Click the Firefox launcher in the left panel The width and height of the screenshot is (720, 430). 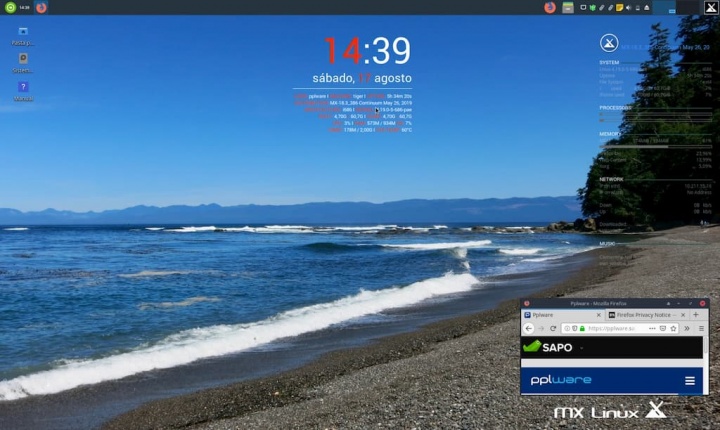tap(41, 7)
